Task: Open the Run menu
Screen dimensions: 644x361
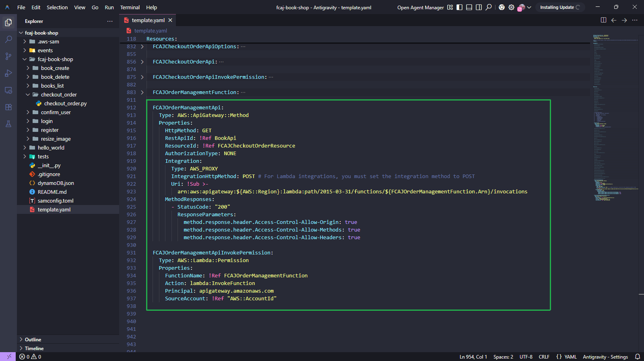Action: [x=109, y=7]
